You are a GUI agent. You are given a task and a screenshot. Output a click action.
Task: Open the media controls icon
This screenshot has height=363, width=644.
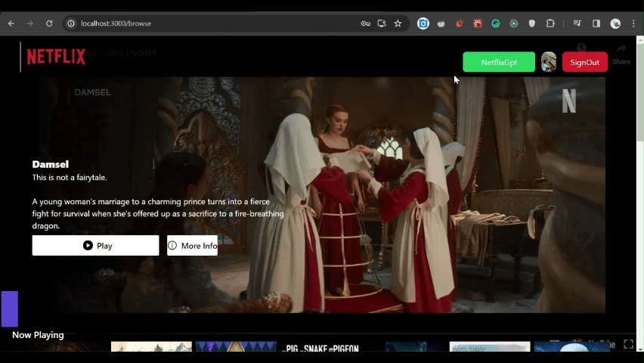point(577,23)
